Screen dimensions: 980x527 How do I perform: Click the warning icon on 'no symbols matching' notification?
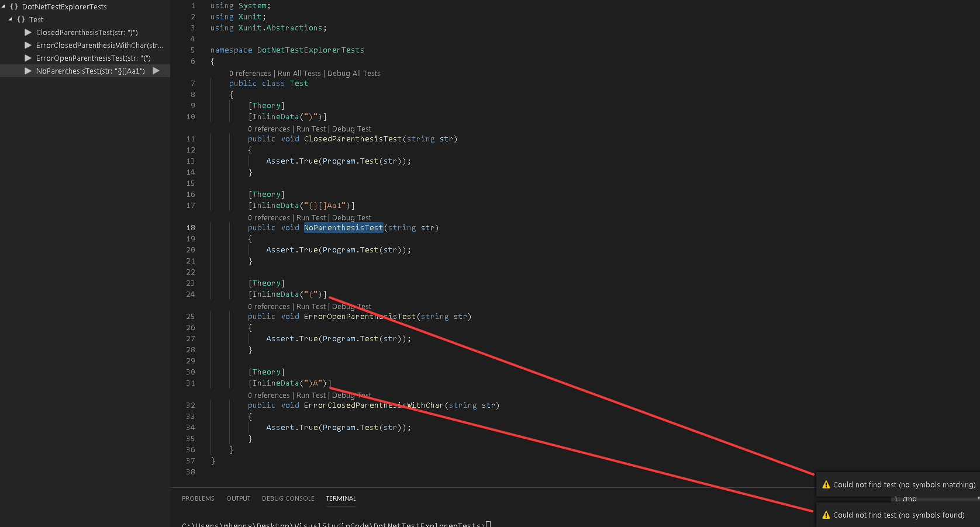point(826,484)
